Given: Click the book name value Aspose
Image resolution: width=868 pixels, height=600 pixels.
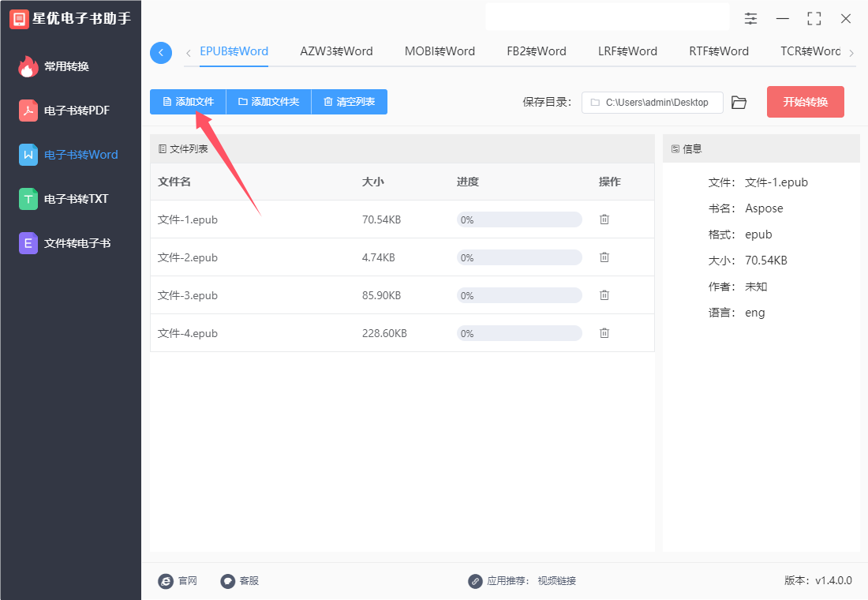Looking at the screenshot, I should [x=764, y=208].
